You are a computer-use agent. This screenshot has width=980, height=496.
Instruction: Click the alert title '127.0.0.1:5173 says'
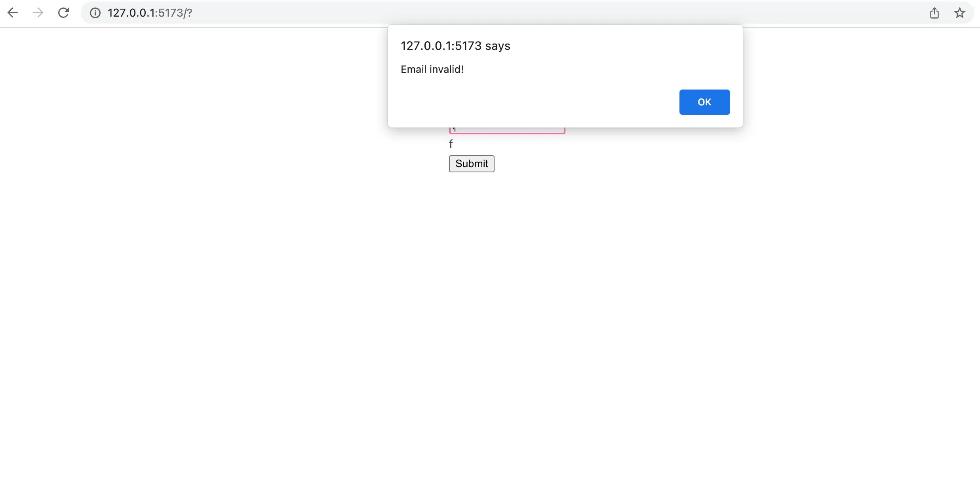455,46
